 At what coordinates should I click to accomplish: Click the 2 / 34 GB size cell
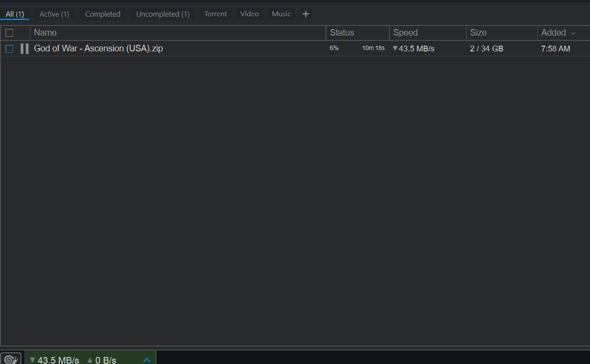pos(487,49)
